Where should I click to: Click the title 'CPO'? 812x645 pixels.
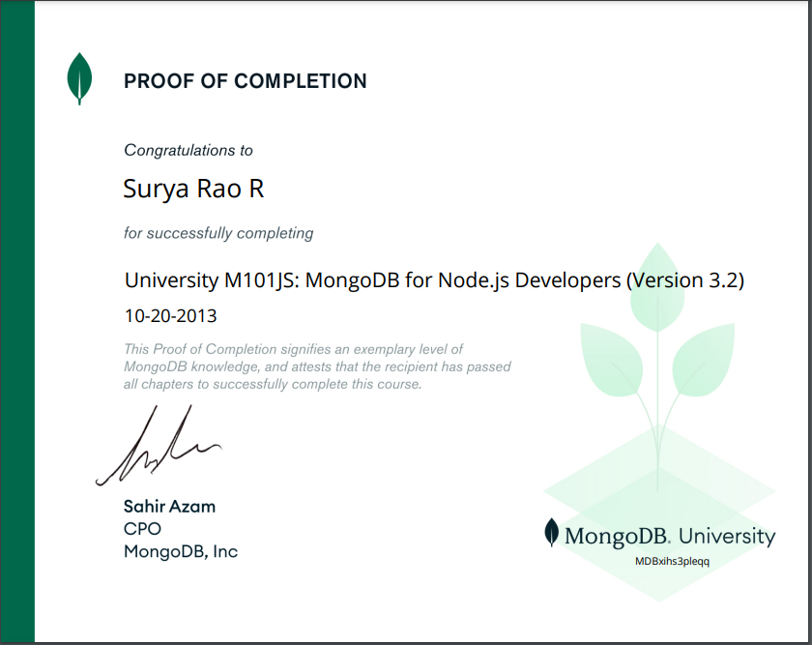click(x=142, y=529)
